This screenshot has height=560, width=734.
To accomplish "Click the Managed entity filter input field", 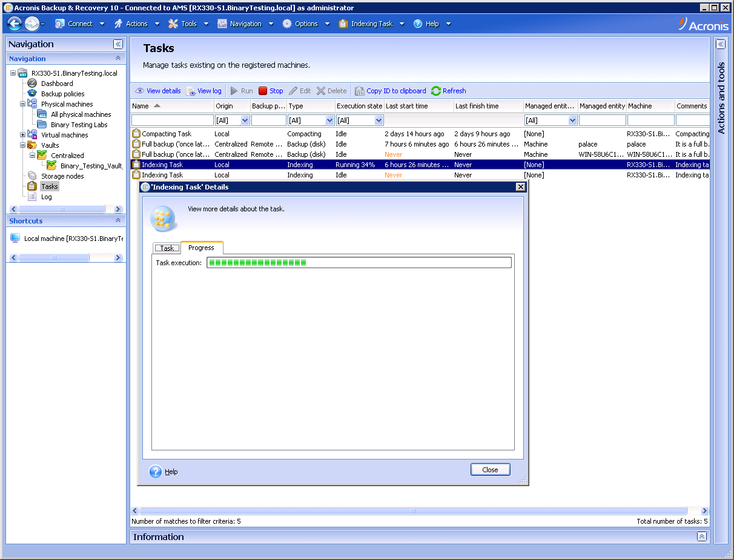I will pos(602,120).
